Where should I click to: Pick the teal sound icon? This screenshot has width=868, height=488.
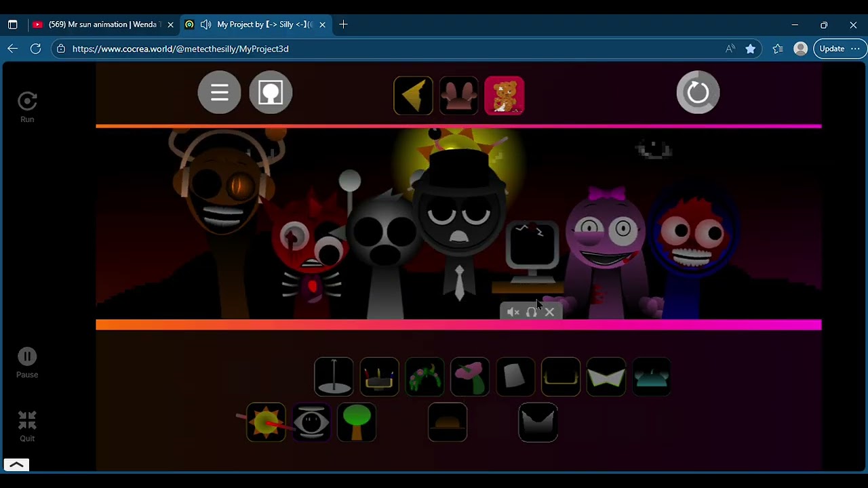[x=652, y=377]
